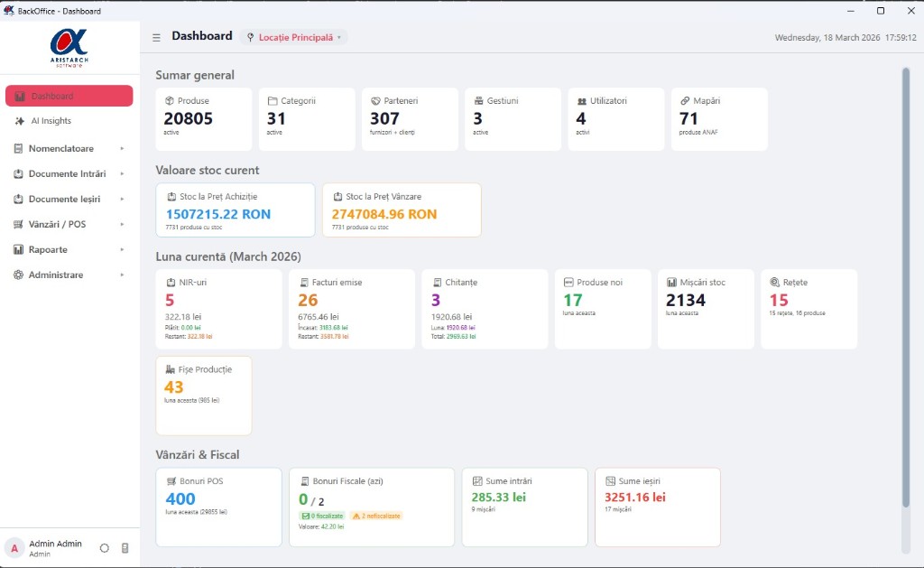Image resolution: width=924 pixels, height=568 pixels.
Task: Expand the Rapoarte submenu arrow
Action: 122,249
